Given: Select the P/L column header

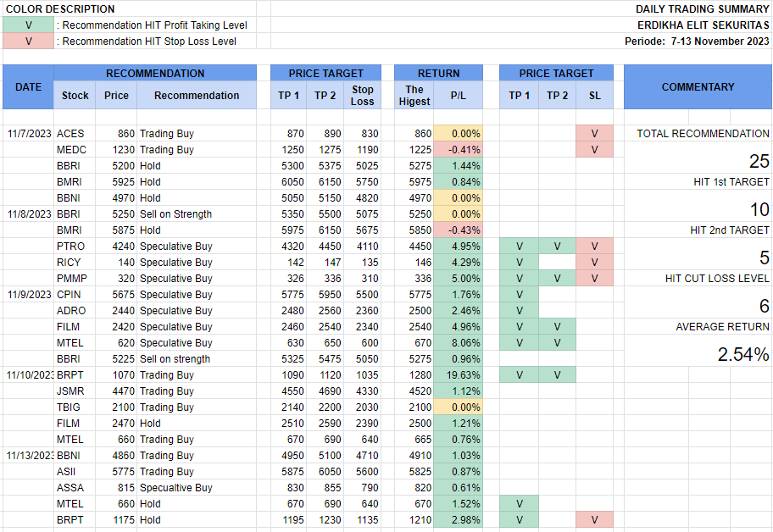Looking at the screenshot, I should (458, 96).
